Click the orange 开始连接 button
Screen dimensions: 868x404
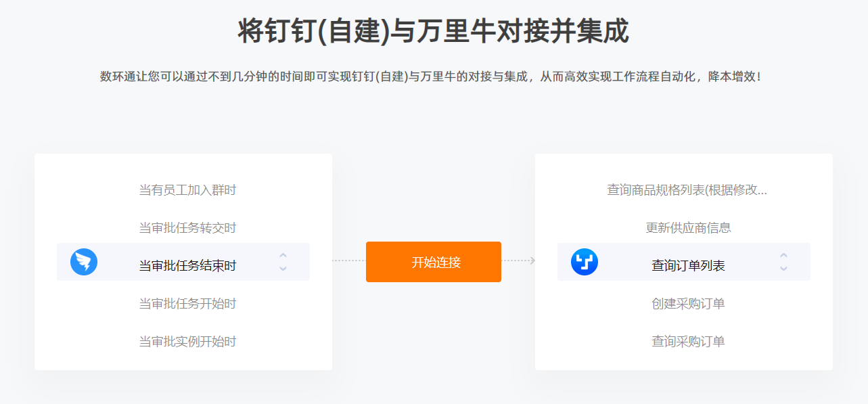(x=434, y=262)
